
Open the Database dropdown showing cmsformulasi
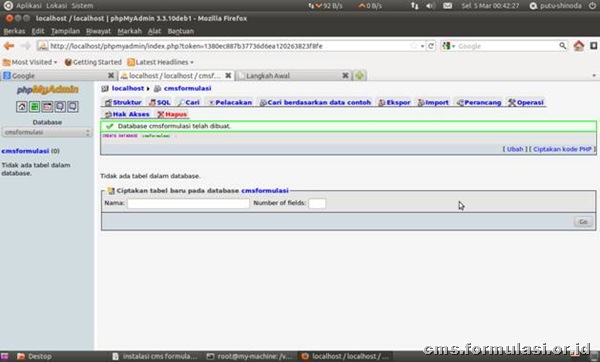pos(47,132)
